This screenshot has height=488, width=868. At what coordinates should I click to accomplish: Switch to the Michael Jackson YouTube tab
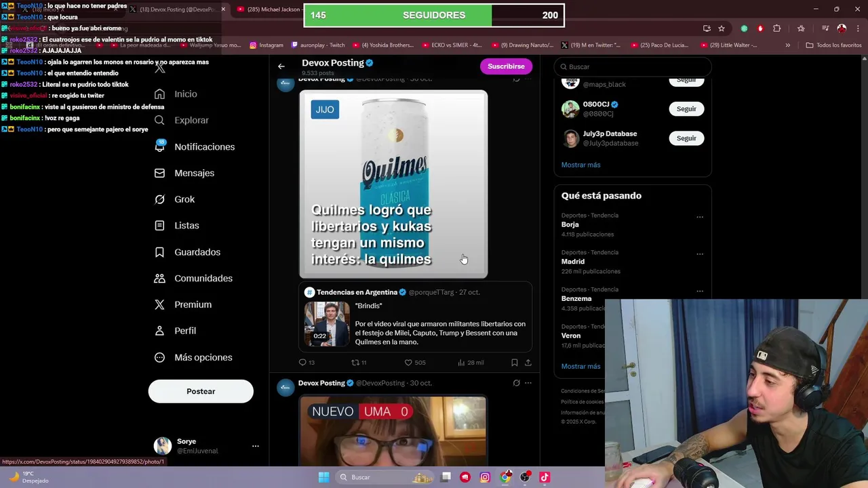pos(269,9)
